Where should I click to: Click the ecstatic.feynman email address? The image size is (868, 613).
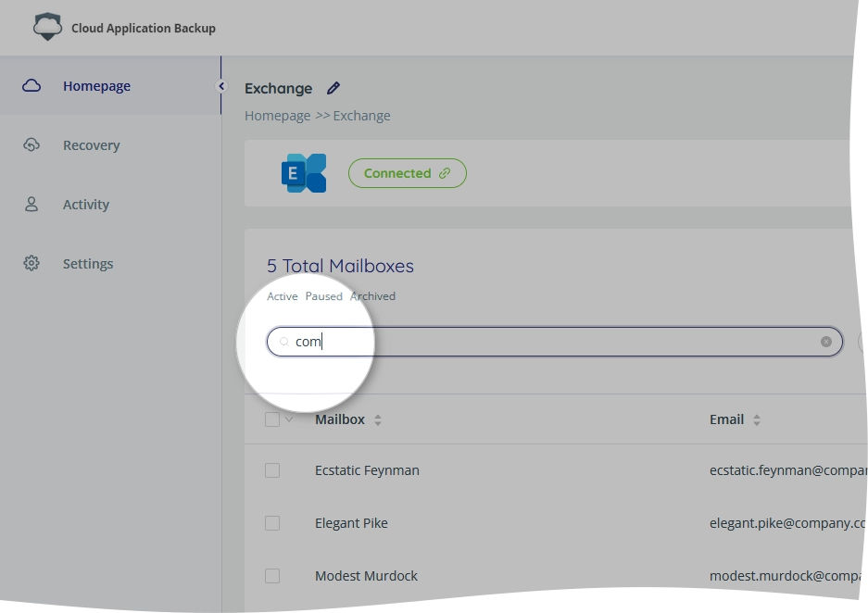tap(788, 470)
